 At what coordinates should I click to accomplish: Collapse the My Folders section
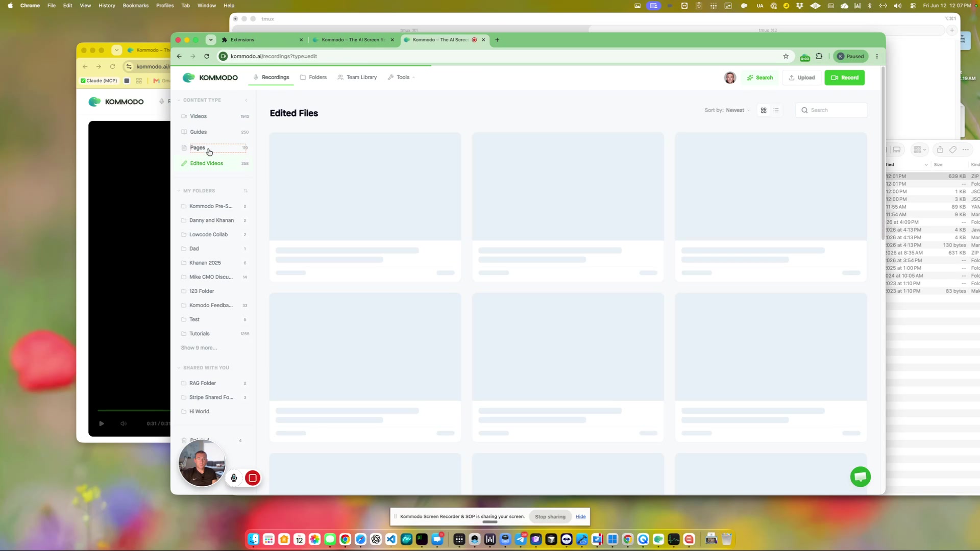(x=179, y=191)
